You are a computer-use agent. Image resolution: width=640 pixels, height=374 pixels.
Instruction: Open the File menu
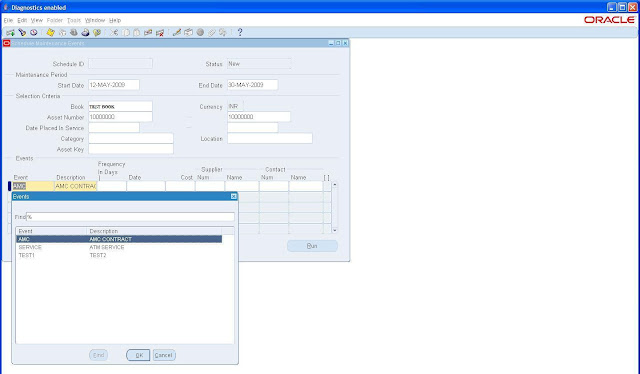8,20
